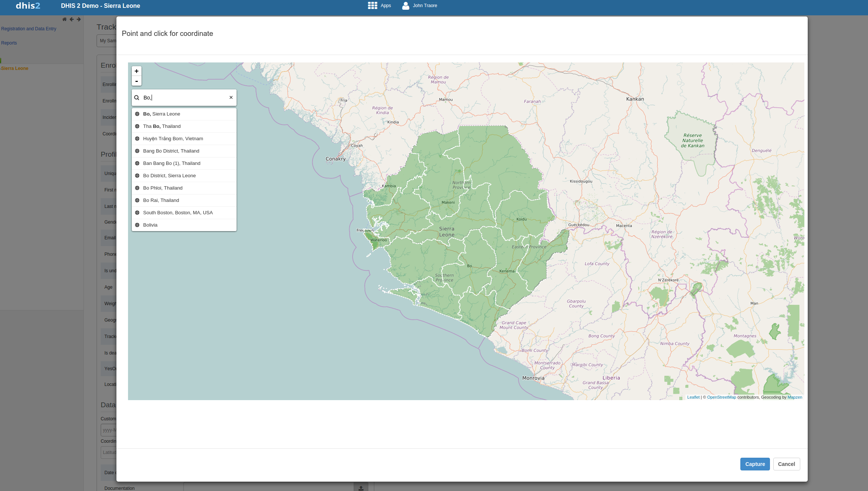Open the Leaflet attribution link
Screen dimensions: 868x491
click(x=693, y=397)
